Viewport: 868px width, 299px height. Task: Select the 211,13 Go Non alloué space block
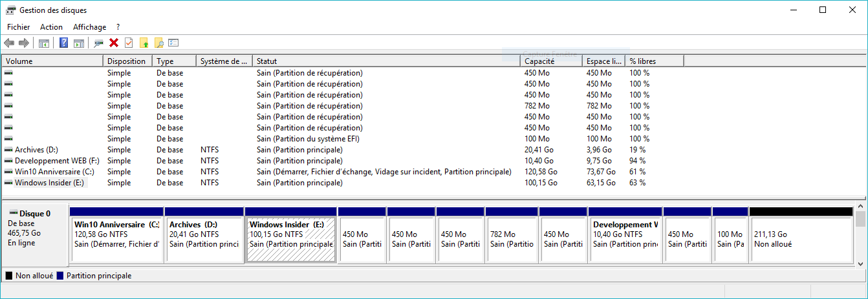[x=801, y=234]
